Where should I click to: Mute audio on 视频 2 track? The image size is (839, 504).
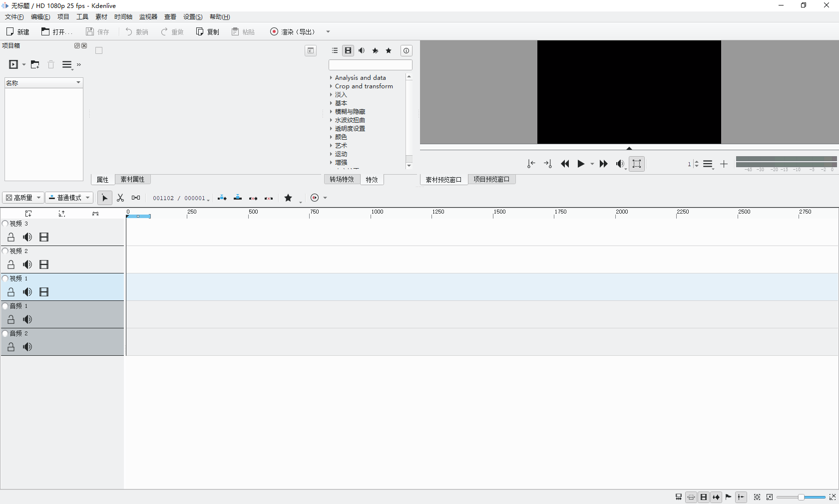coord(27,264)
